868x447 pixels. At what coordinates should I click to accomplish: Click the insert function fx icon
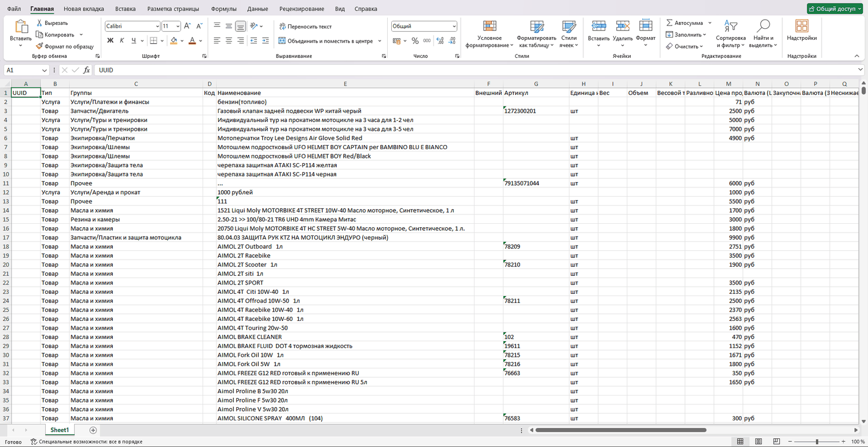(87, 70)
